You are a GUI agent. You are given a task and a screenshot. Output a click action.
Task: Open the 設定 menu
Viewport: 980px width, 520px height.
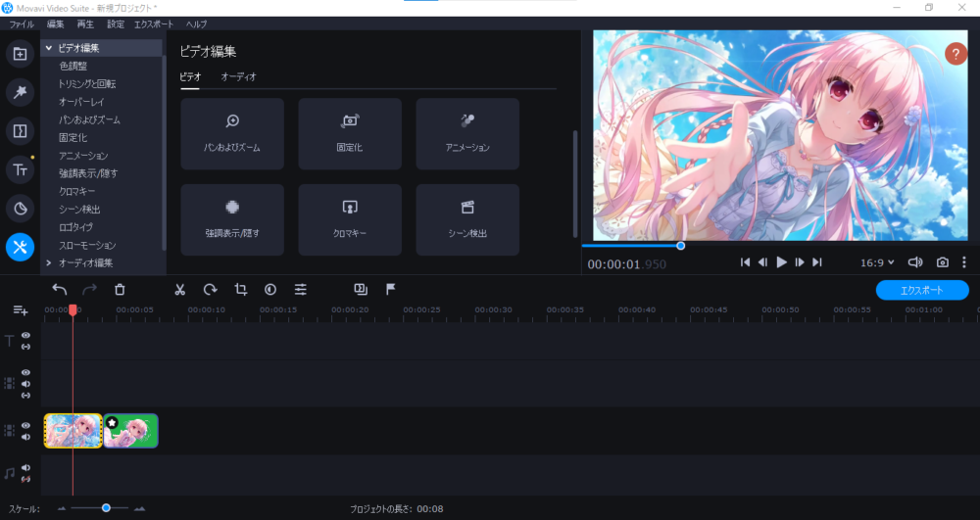point(116,24)
